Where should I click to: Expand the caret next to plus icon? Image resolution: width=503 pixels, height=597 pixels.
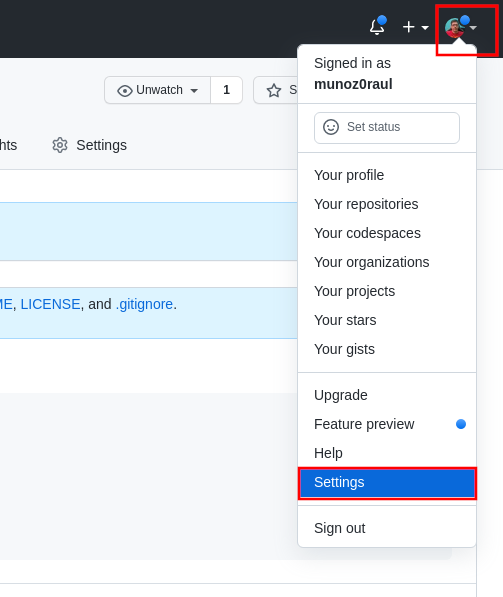click(x=425, y=27)
